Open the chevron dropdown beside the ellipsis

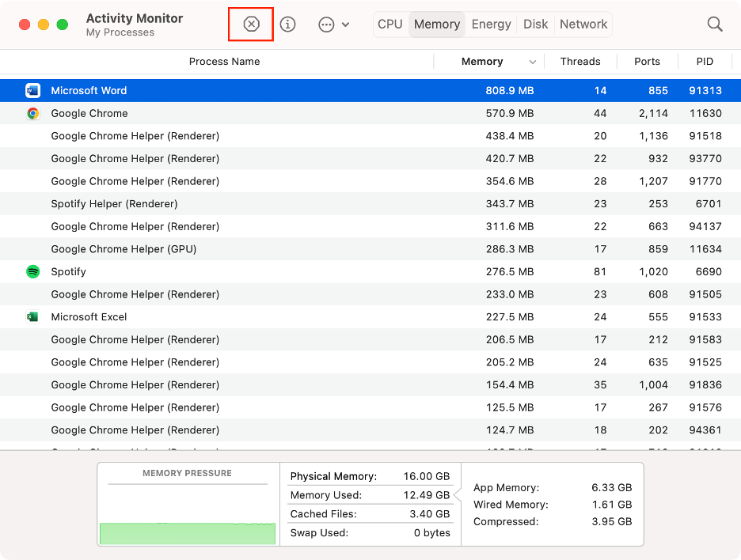(345, 24)
